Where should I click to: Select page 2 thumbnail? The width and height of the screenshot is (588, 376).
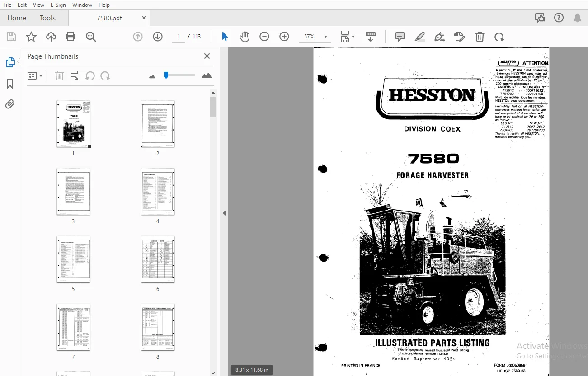[x=158, y=124]
